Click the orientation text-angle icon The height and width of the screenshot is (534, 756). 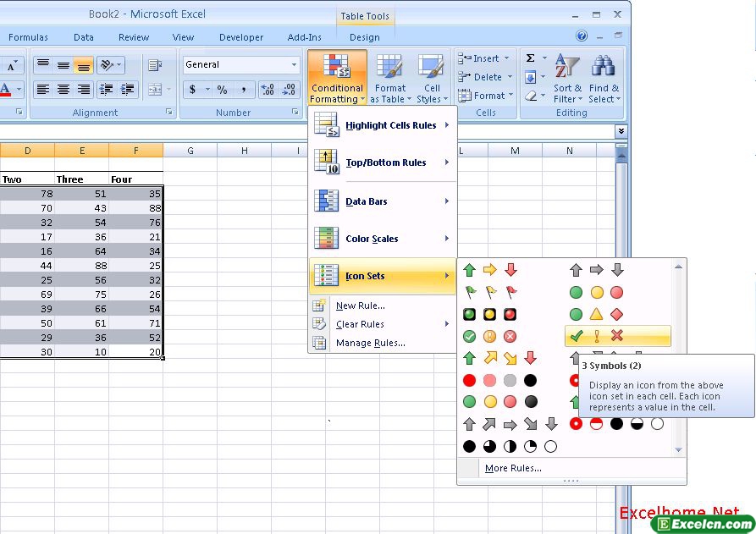coord(107,64)
